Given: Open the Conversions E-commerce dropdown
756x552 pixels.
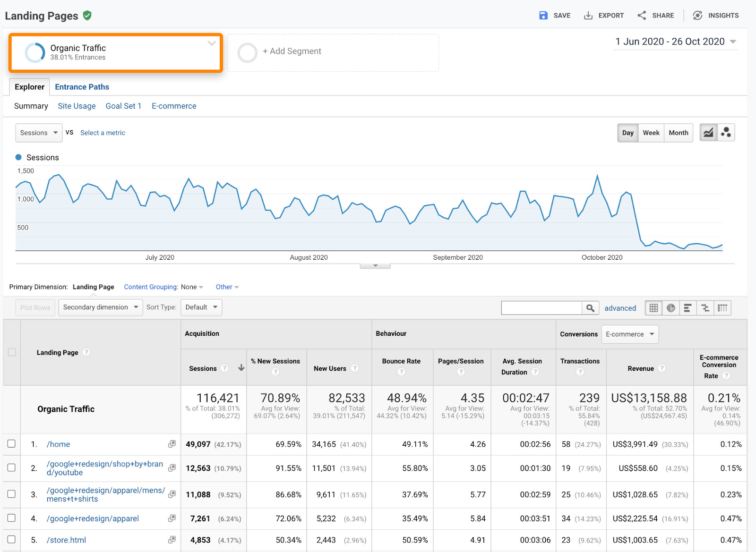Looking at the screenshot, I should [629, 334].
